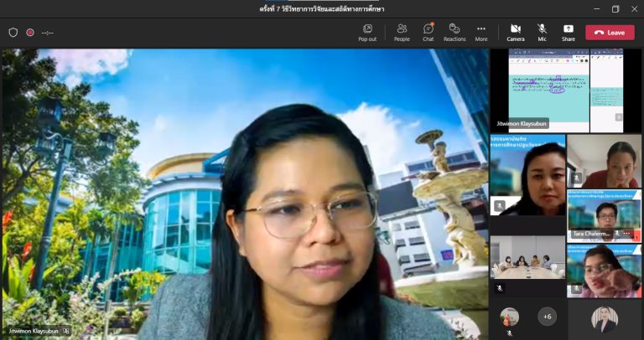This screenshot has width=644, height=340.
Task: Open the meeting Chat
Action: [428, 32]
